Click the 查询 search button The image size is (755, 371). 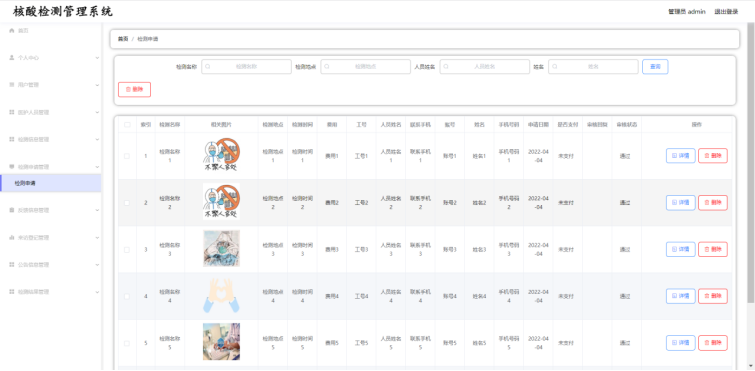(655, 67)
